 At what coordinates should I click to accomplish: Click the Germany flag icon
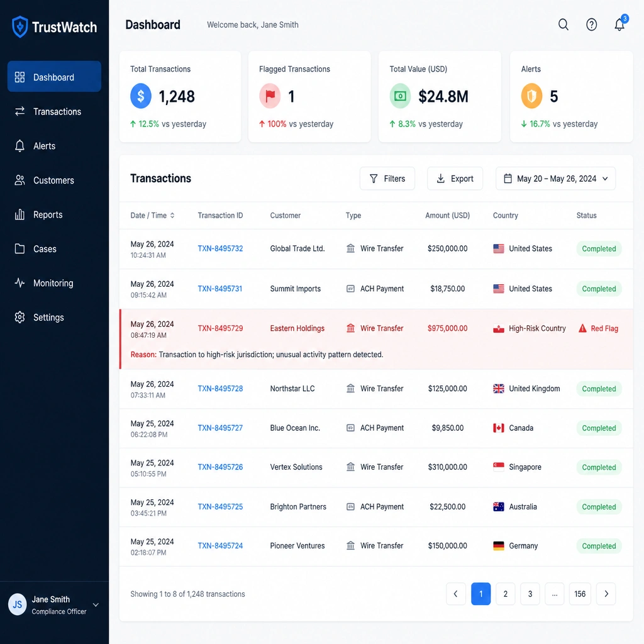tap(498, 546)
